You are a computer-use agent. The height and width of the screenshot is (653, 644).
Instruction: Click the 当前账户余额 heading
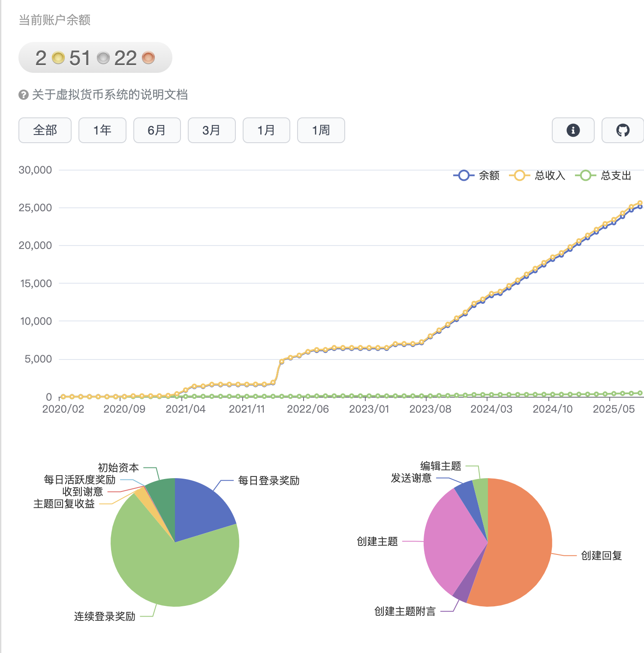click(54, 20)
